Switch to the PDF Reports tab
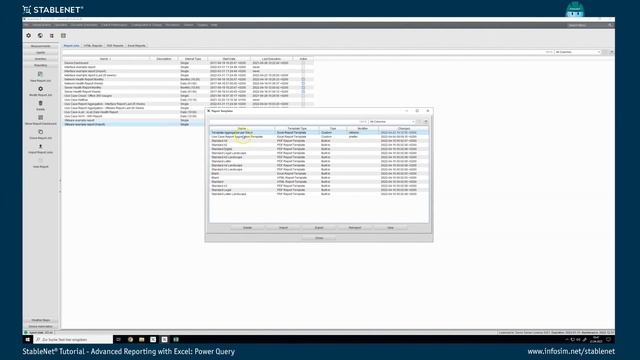This screenshot has width=640, height=360. point(115,46)
